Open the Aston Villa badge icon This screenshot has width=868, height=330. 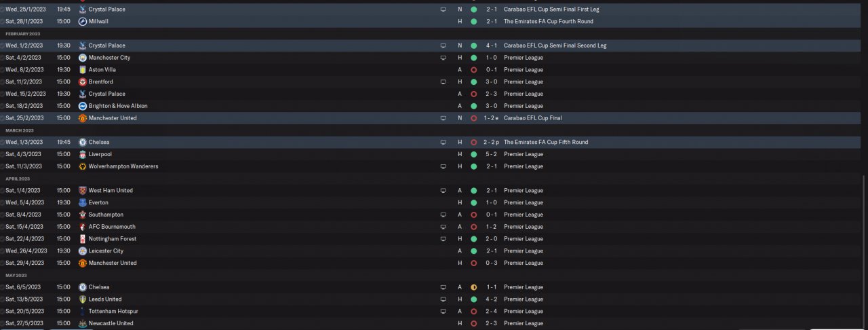click(82, 70)
